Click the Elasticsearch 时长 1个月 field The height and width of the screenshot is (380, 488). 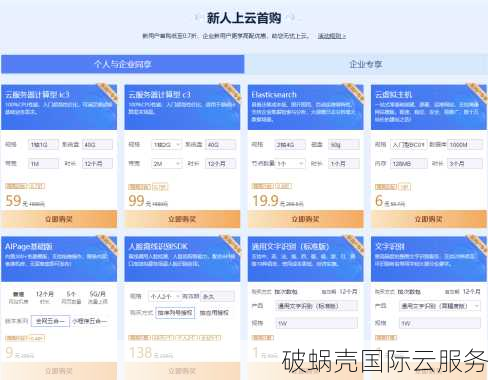click(344, 164)
